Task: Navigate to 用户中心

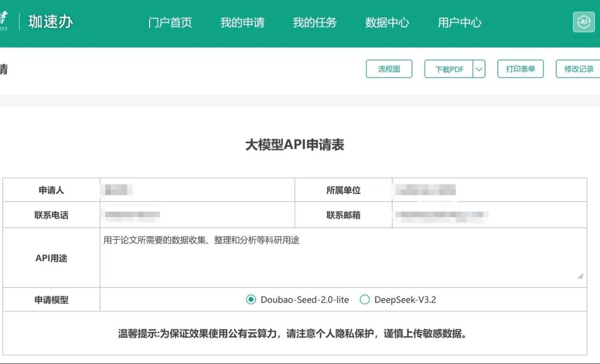Action: point(459,23)
